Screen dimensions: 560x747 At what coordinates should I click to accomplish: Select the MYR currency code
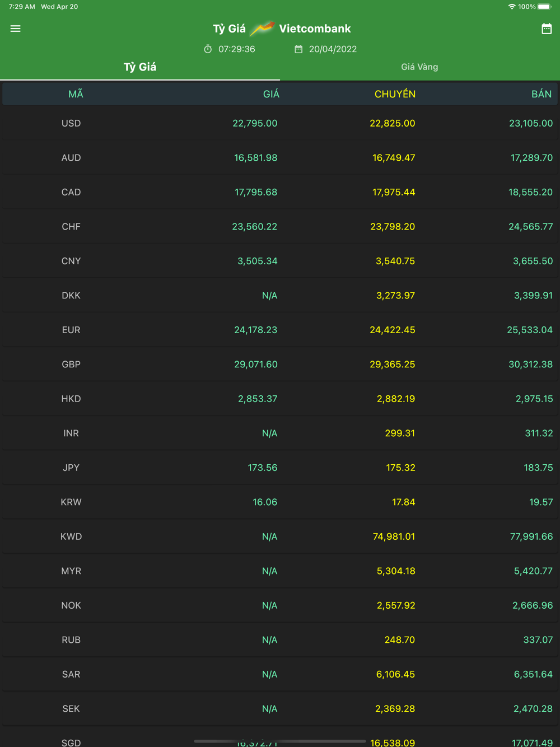(x=71, y=571)
